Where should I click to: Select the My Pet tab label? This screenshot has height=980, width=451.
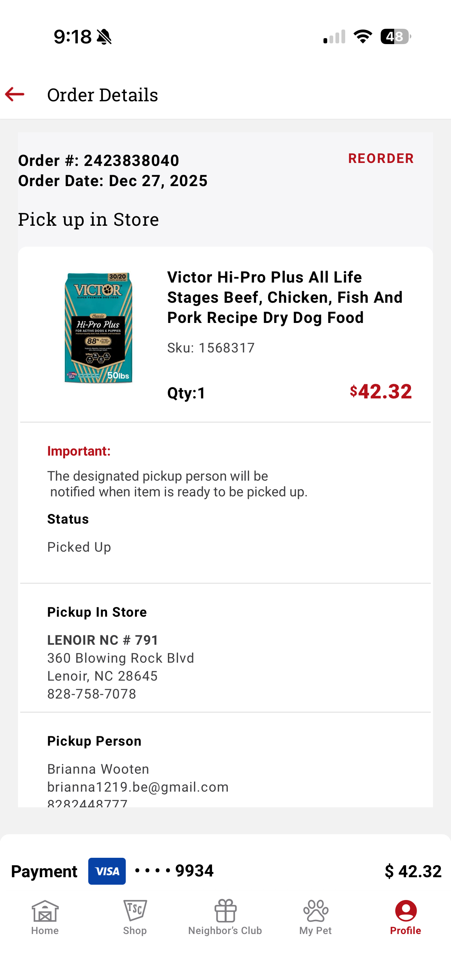[x=316, y=931]
